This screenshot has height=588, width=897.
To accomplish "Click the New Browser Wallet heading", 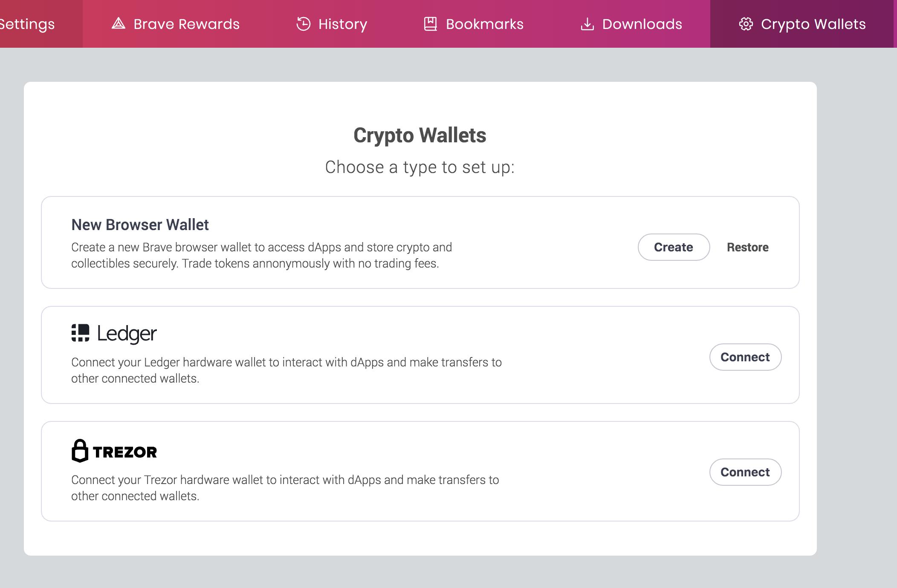I will tap(140, 225).
